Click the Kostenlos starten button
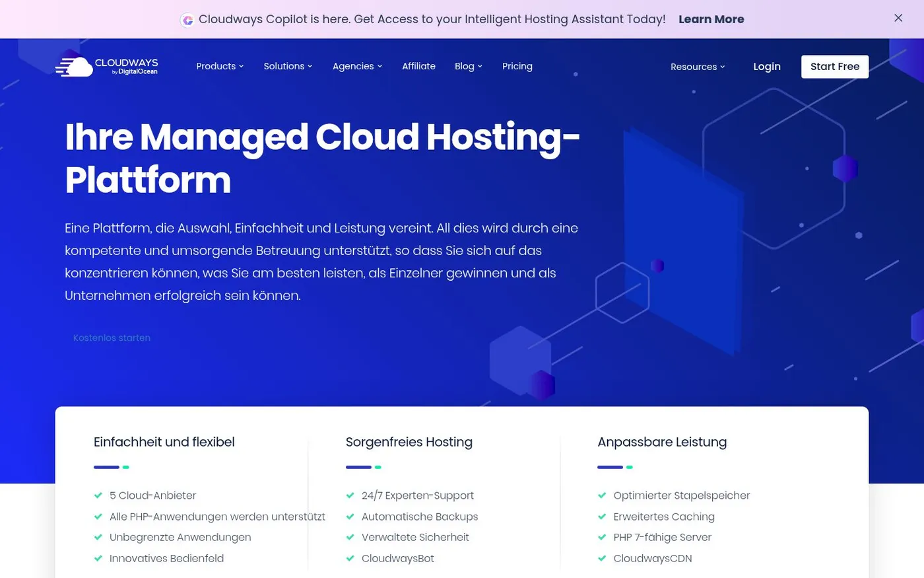 [112, 338]
